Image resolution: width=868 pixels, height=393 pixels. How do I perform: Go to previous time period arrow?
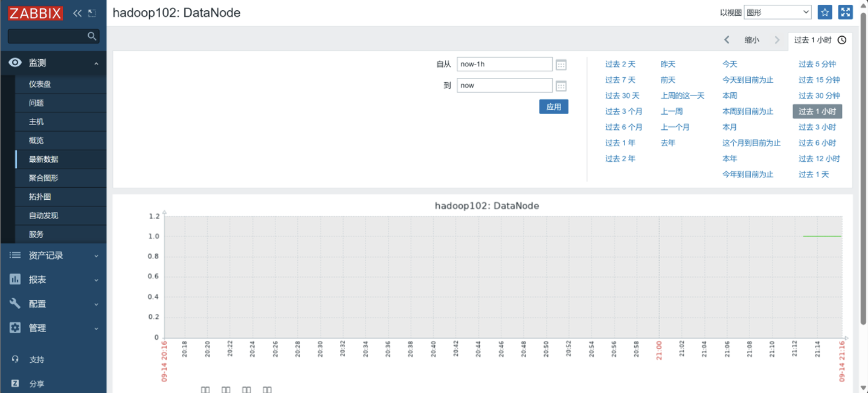point(727,40)
